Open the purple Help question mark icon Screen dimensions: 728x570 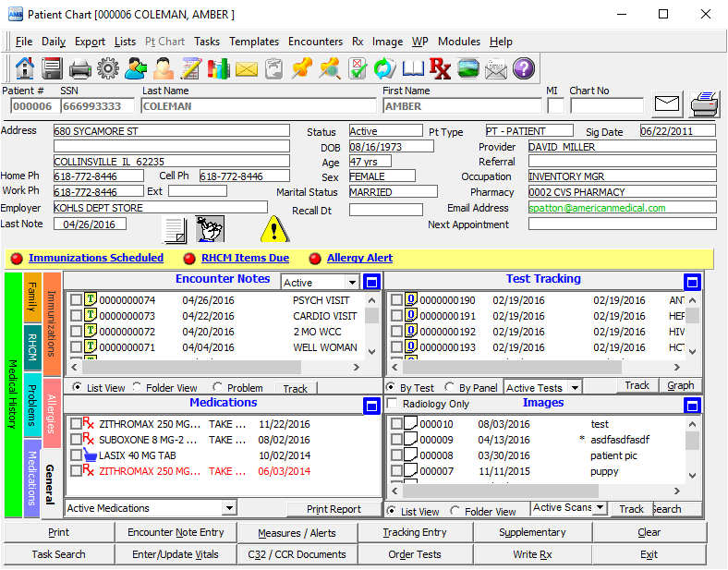523,68
